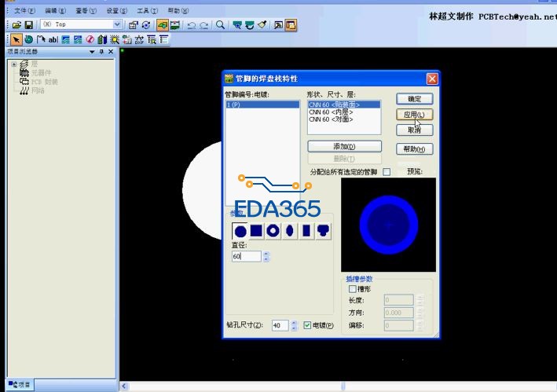557x392 pixels.
Task: Click the 取消 cancel button
Action: (415, 130)
